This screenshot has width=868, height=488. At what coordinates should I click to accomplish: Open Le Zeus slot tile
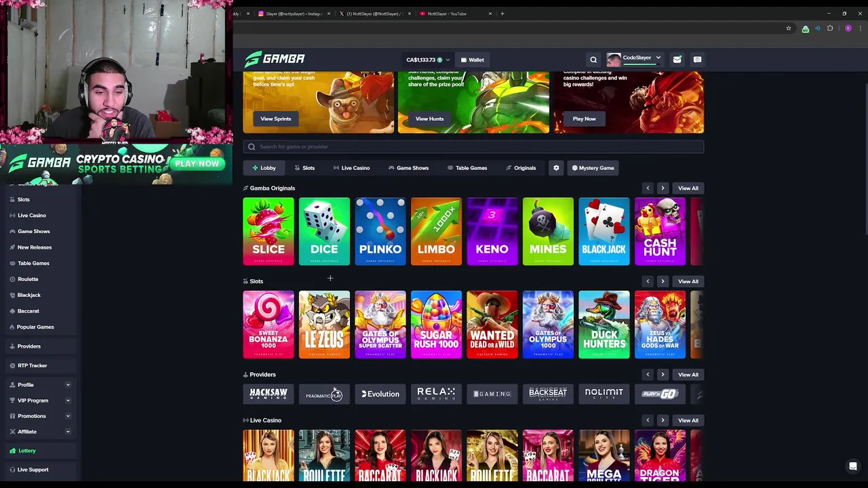(324, 325)
